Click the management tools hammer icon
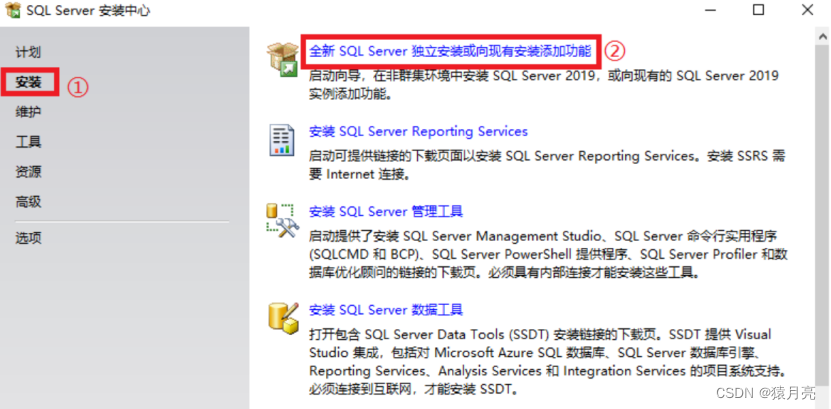The height and width of the screenshot is (409, 831). tap(282, 220)
